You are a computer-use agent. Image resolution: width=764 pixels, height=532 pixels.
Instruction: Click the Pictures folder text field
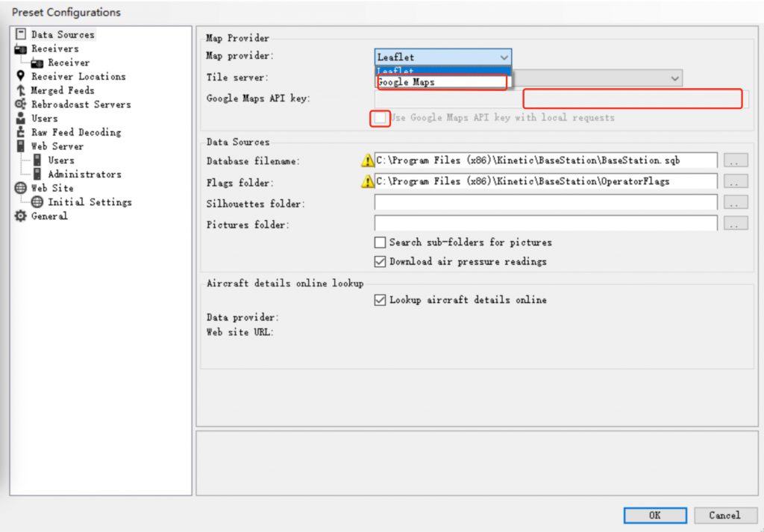coord(545,223)
